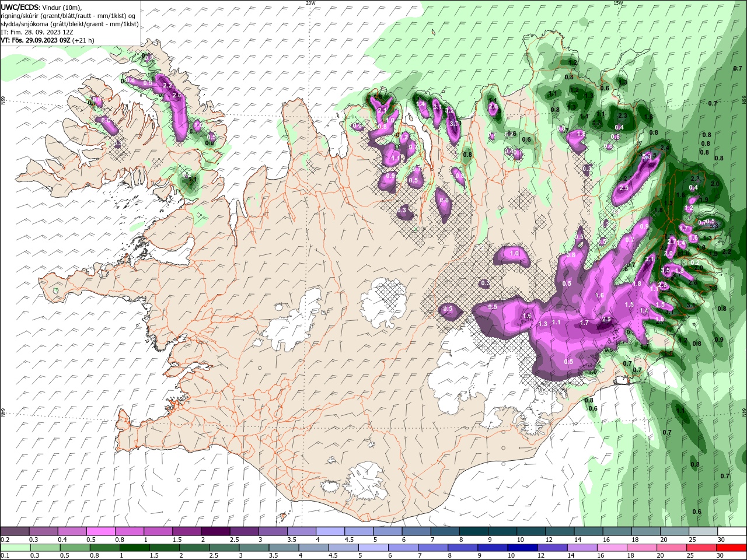The height and width of the screenshot is (560, 747).
Task: Click the 'VT: Fös. 29.09.2023 09Z' valid time
Action: tap(36, 40)
